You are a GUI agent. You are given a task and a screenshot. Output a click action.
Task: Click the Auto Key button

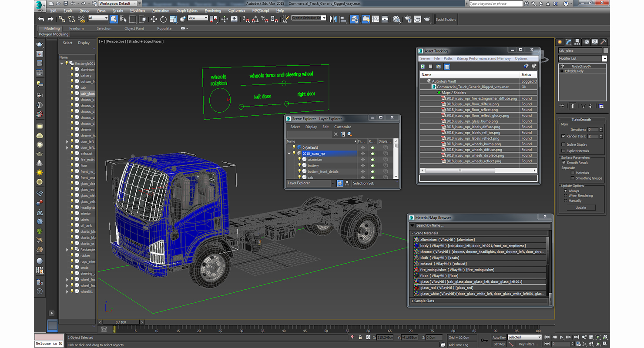click(499, 337)
